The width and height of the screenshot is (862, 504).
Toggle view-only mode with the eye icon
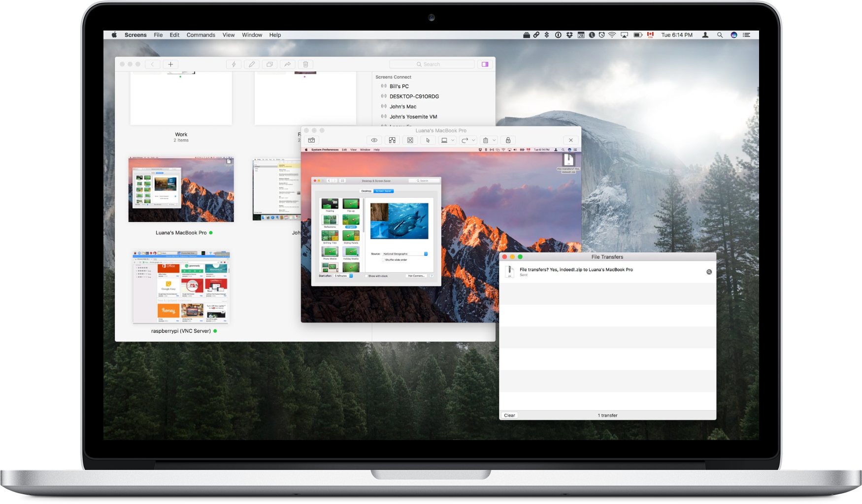373,140
